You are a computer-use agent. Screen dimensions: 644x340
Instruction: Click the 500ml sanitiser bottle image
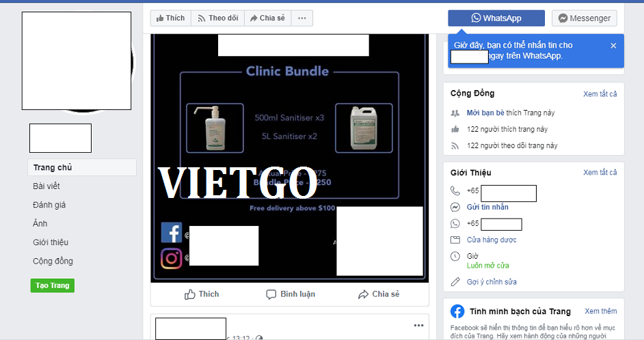coord(215,128)
